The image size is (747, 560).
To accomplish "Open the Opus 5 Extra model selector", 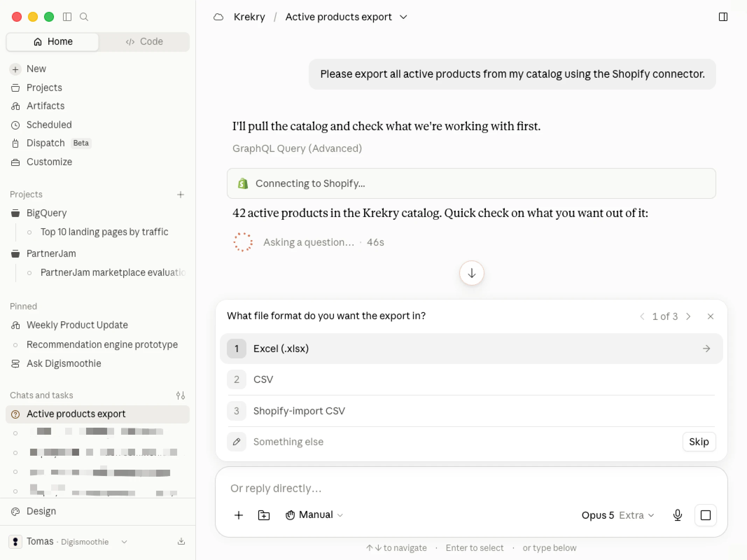I will pos(618,515).
